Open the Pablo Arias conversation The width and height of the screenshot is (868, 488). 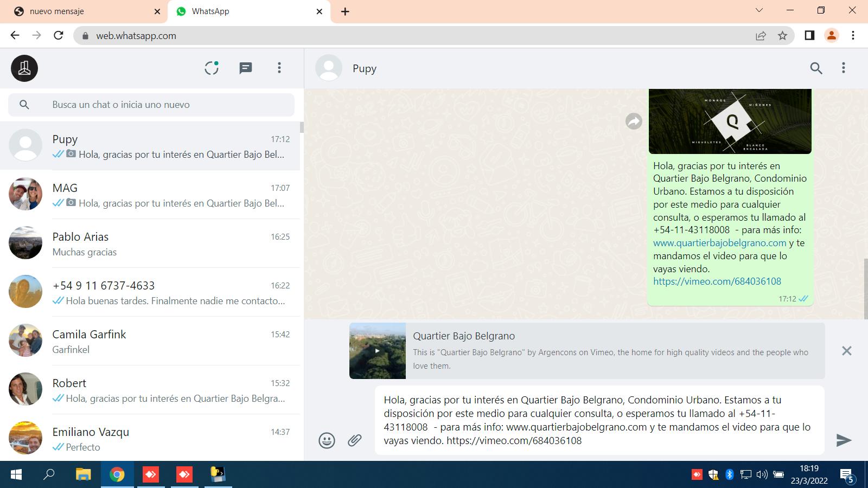coord(150,243)
